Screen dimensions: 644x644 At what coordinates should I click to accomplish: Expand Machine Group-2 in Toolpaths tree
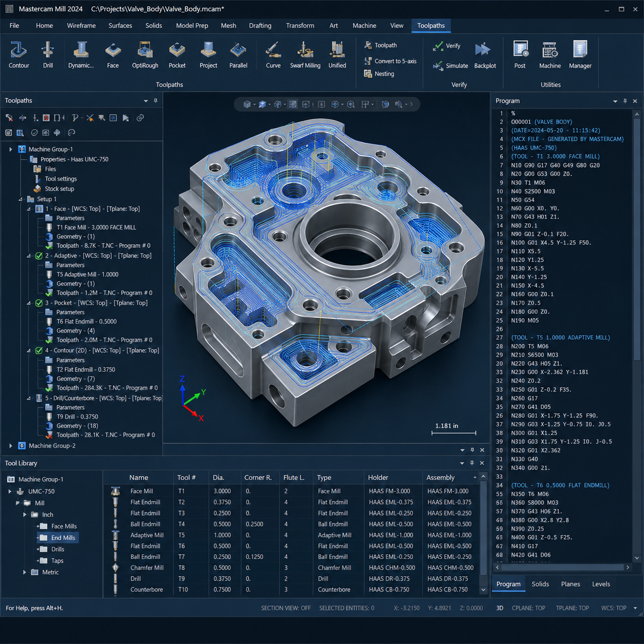[11, 446]
